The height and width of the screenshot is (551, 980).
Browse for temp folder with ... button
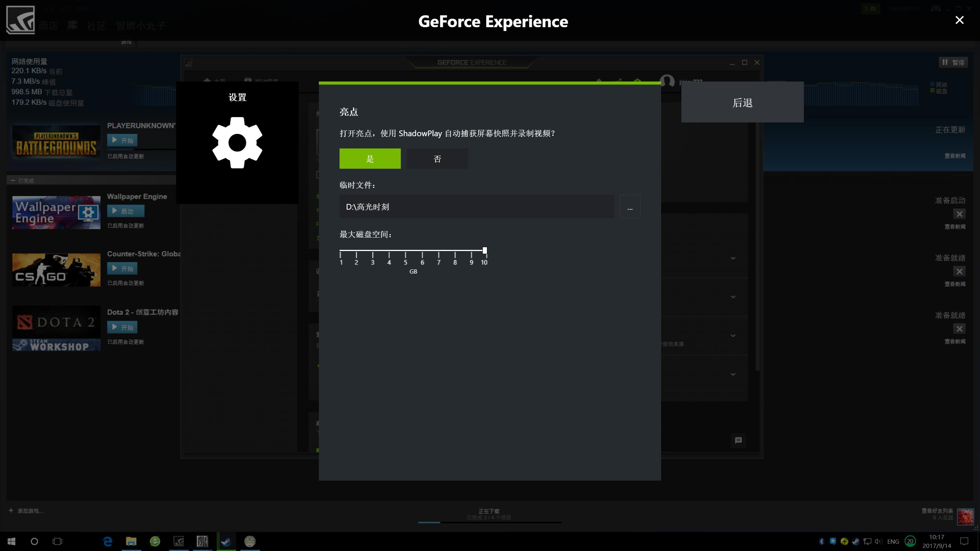tap(630, 207)
